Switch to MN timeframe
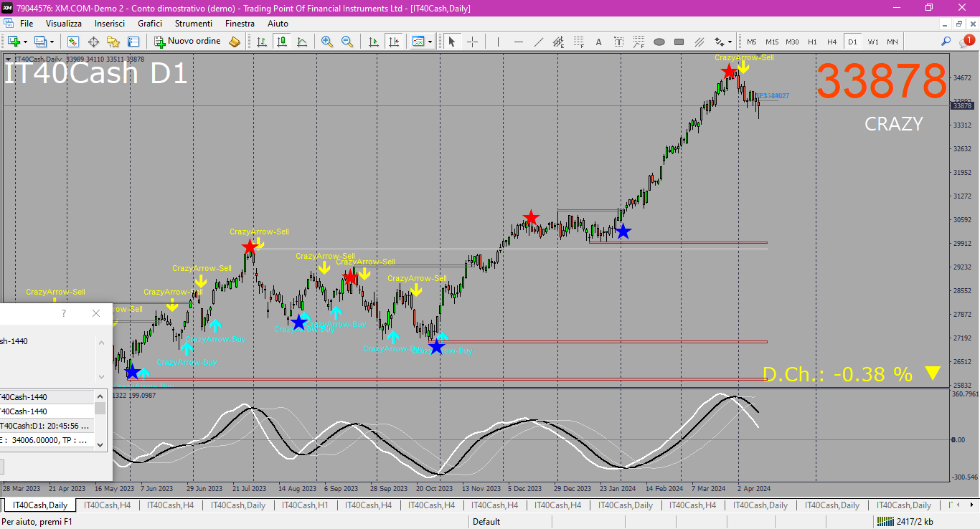The height and width of the screenshot is (529, 980). click(892, 42)
